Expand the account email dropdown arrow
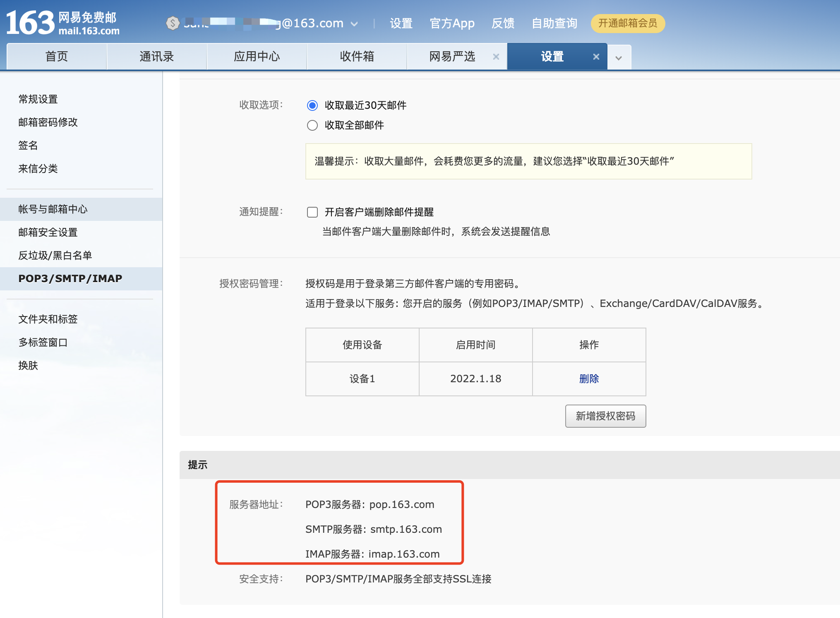The width and height of the screenshot is (840, 618). [354, 24]
